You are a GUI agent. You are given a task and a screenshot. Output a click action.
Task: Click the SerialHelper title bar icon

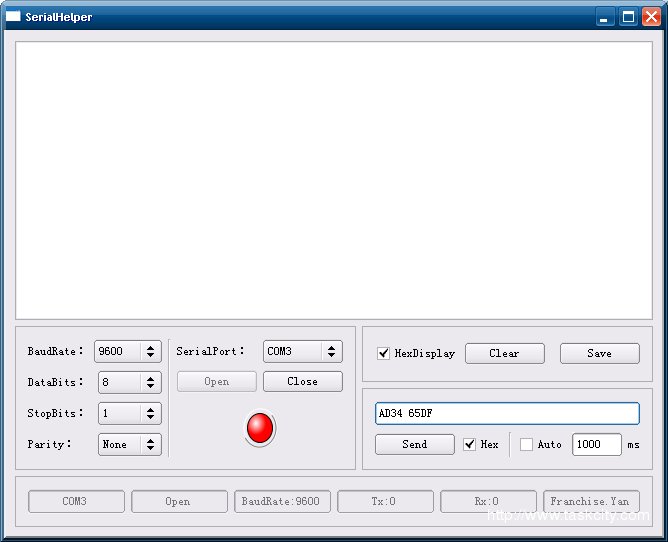(13, 17)
